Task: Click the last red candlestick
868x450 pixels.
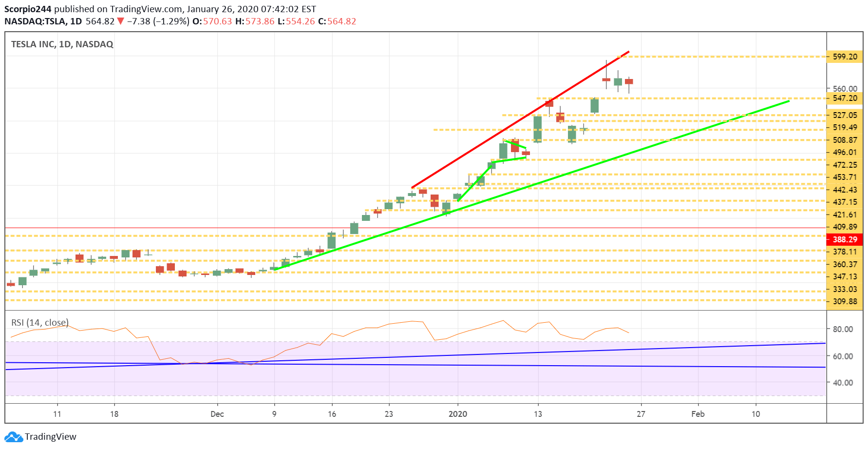Action: 629,82
